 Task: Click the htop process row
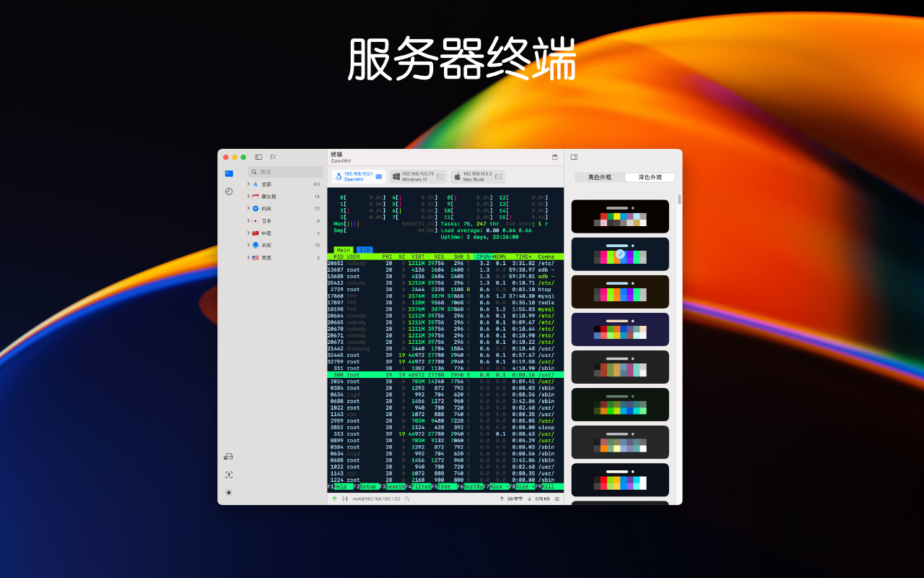[445, 290]
